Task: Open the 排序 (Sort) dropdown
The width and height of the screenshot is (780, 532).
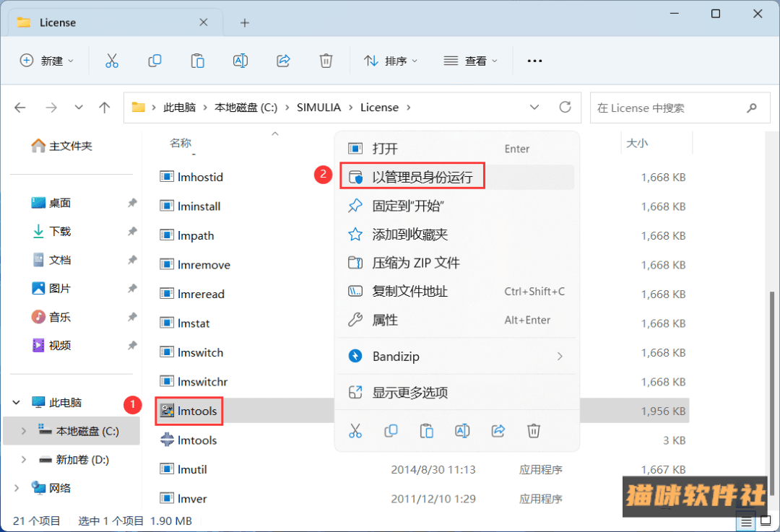Action: (x=391, y=61)
